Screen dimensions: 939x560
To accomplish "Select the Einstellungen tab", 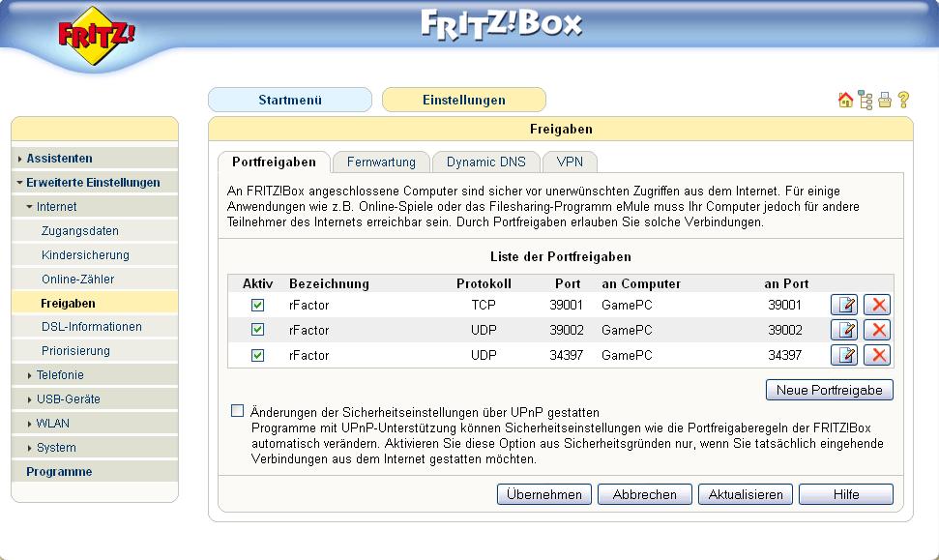I will pyautogui.click(x=463, y=100).
